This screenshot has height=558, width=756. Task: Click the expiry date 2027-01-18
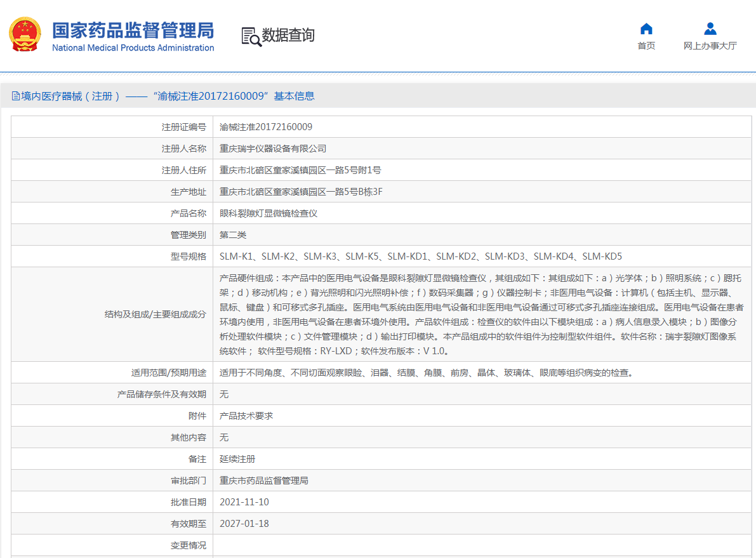click(244, 524)
